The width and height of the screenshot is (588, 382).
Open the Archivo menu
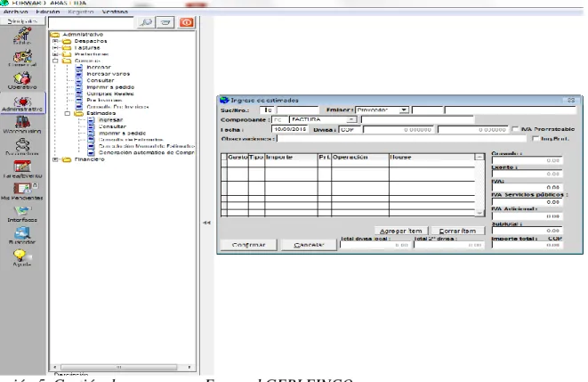(x=15, y=12)
